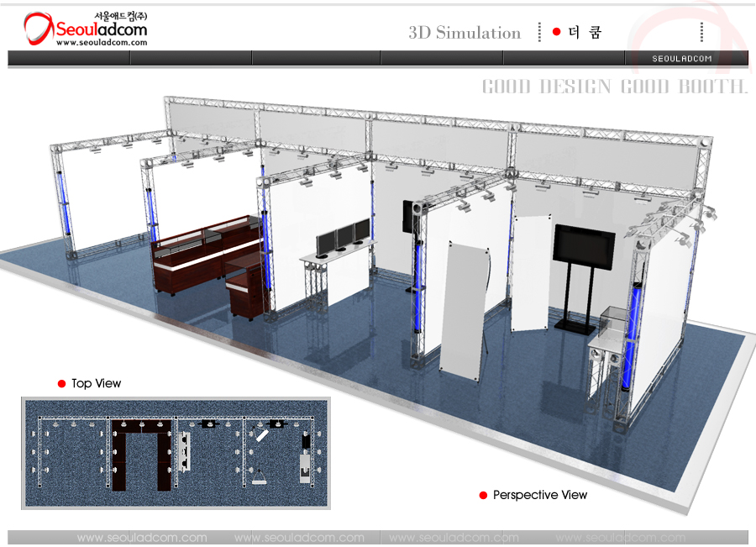Select the glass display case on table
The width and height of the screenshot is (756, 547).
pos(612,324)
